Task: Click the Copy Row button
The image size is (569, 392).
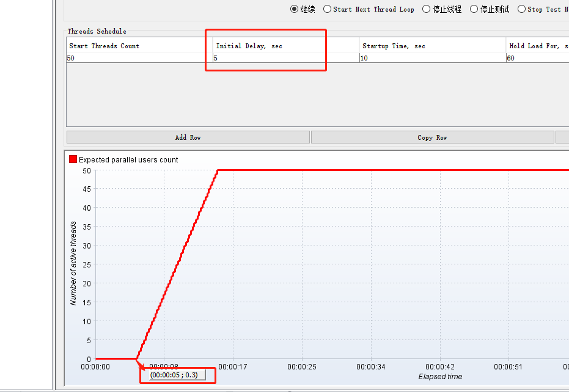Action: 432,137
